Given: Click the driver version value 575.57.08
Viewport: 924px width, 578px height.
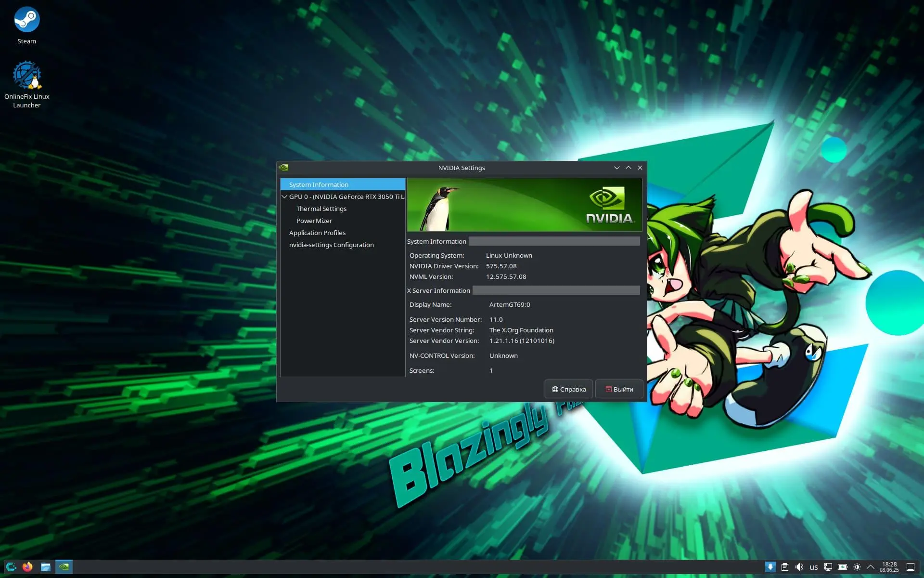Looking at the screenshot, I should coord(501,266).
